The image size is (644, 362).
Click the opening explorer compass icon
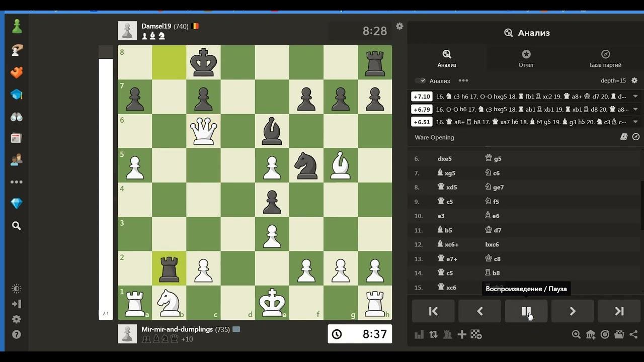636,137
